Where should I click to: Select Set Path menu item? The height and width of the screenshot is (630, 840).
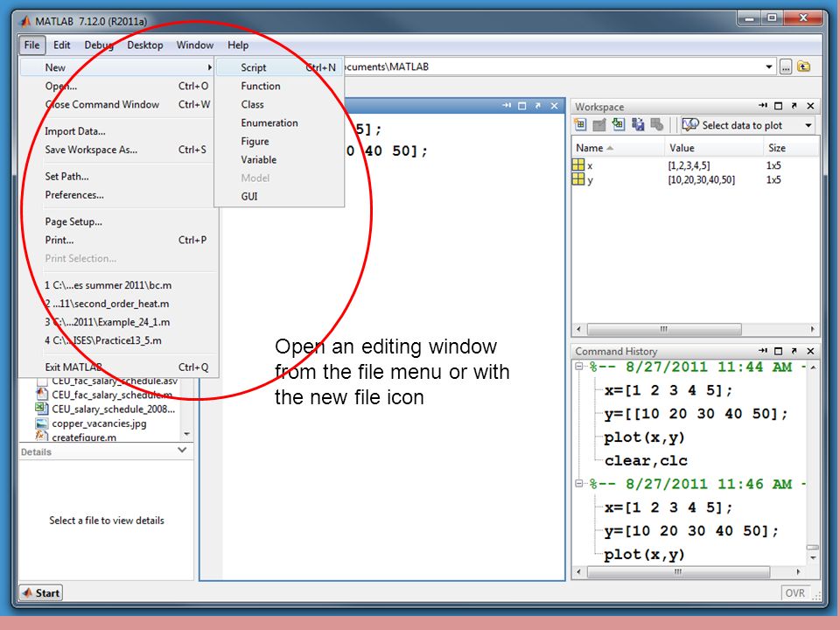pyautogui.click(x=117, y=176)
